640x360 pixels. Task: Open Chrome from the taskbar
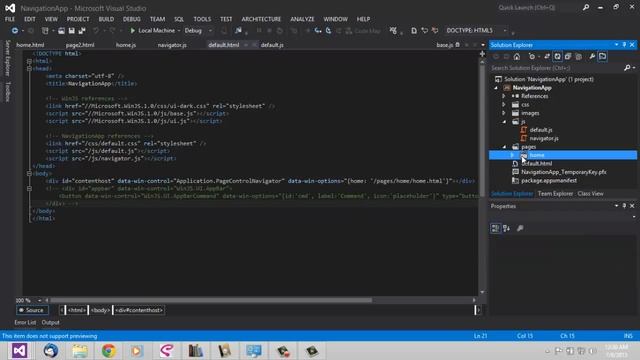(x=109, y=351)
